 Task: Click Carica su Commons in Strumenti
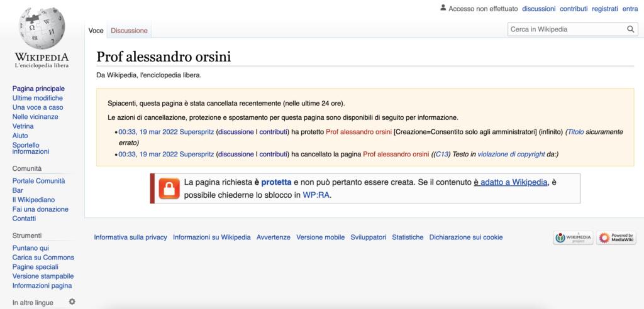pos(43,257)
